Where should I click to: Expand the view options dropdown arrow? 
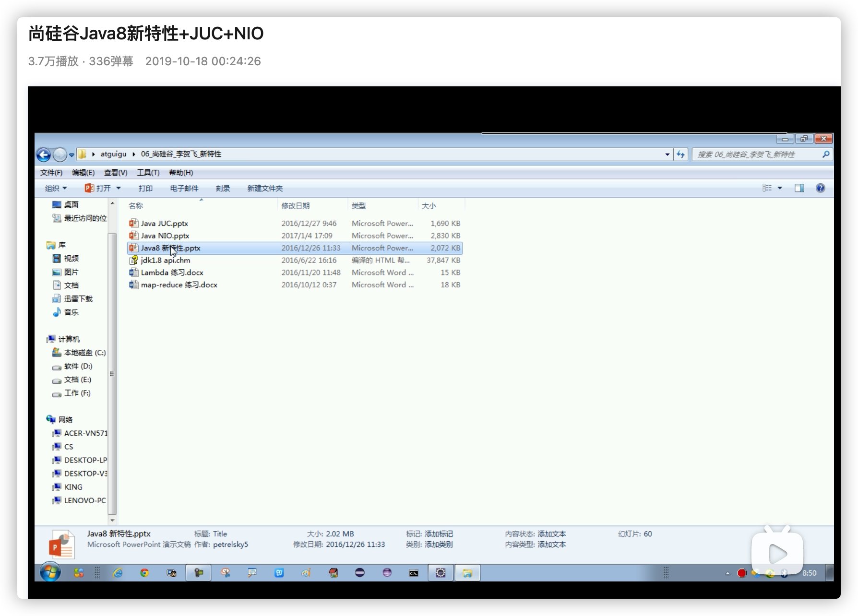tap(780, 188)
